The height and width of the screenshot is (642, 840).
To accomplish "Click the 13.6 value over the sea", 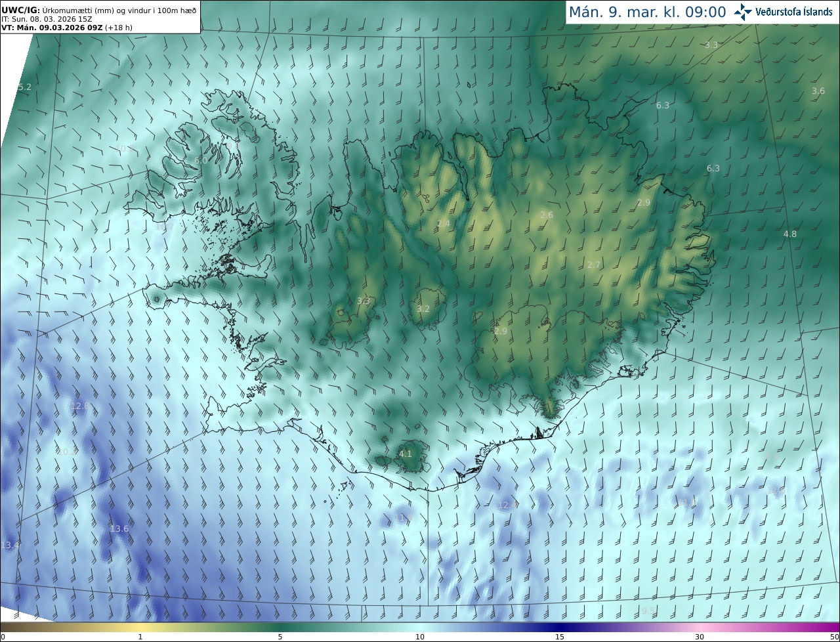I will click(119, 529).
